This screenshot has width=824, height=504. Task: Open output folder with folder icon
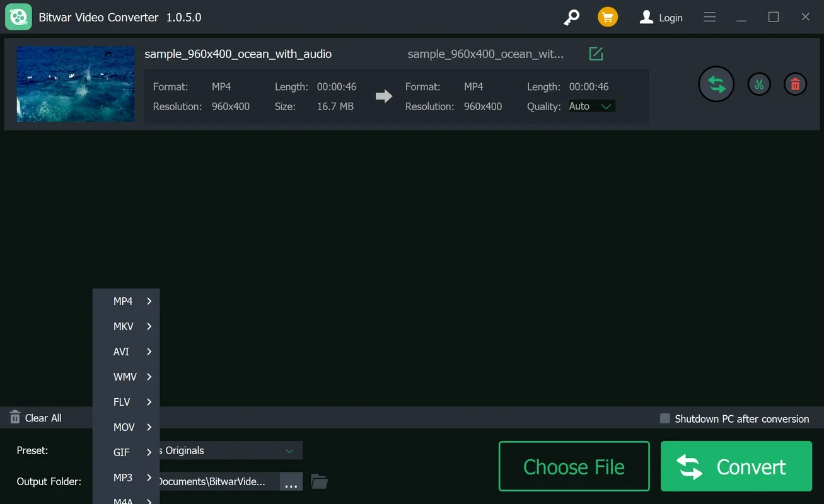coord(320,482)
